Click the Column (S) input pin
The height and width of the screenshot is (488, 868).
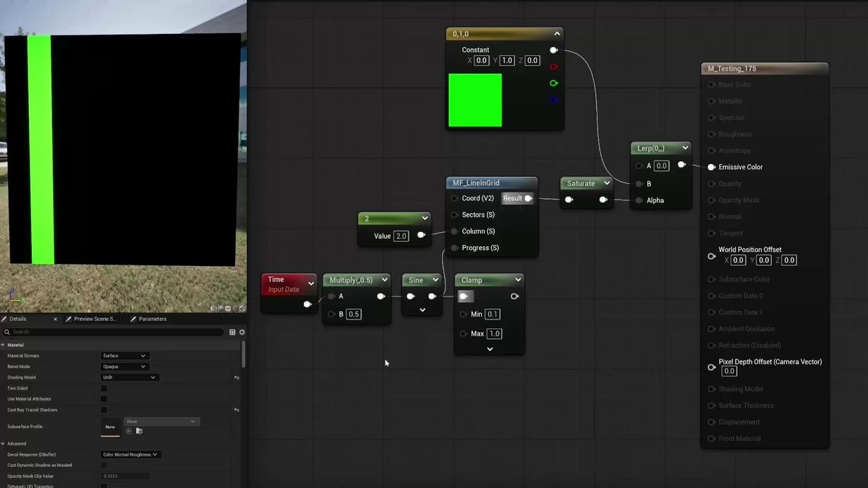click(454, 231)
